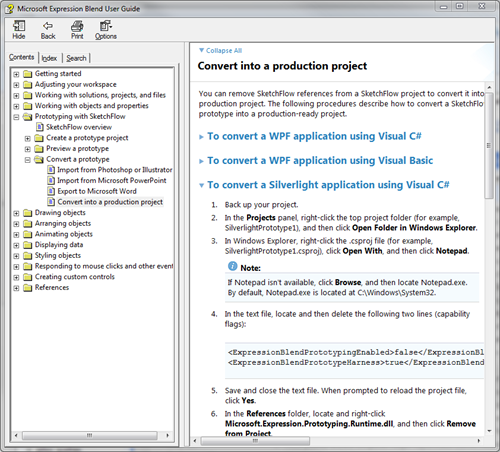Click the blue info icon beside Note

(232, 266)
